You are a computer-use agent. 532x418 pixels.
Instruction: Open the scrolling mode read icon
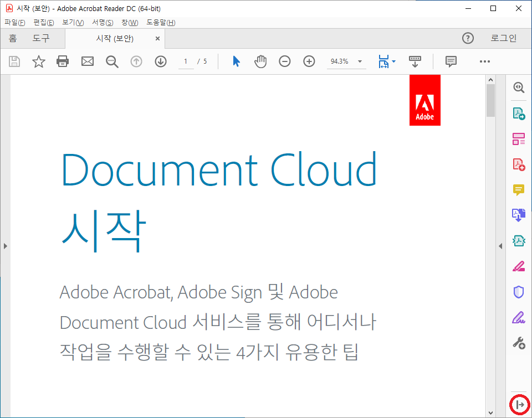coord(415,61)
